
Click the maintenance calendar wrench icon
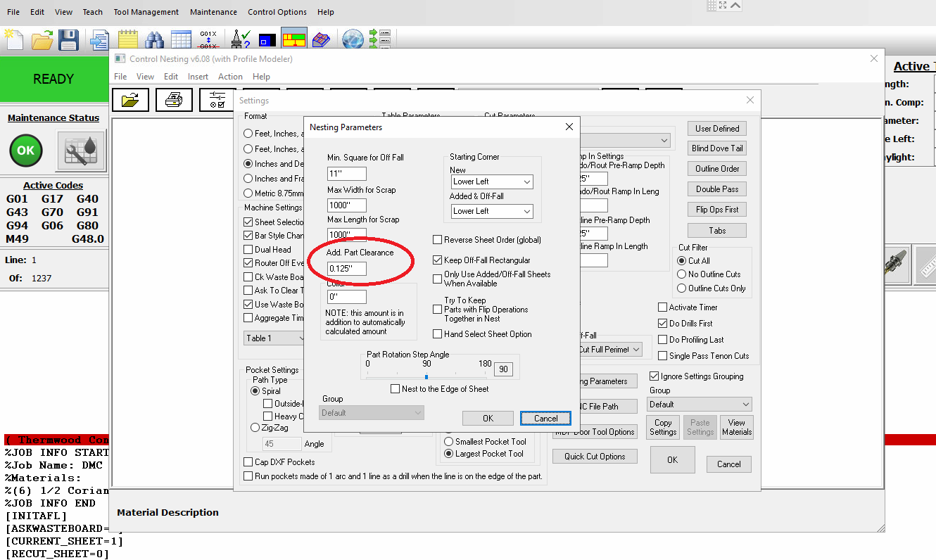(x=81, y=151)
